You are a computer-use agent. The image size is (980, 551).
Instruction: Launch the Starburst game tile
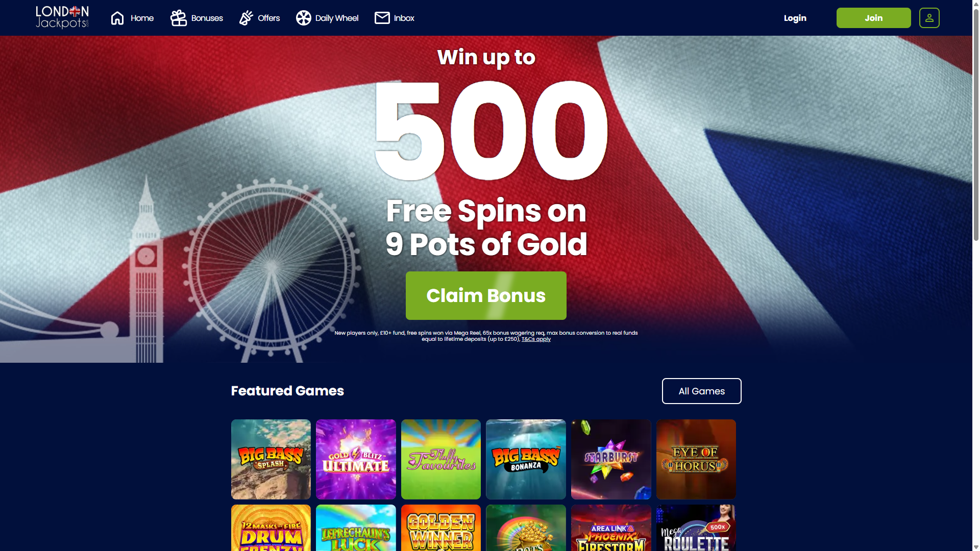tap(611, 459)
